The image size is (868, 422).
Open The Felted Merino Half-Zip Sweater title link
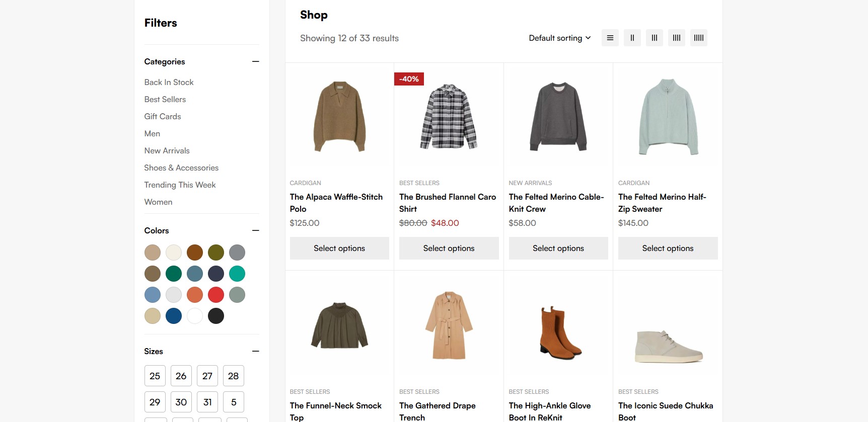pyautogui.click(x=662, y=203)
